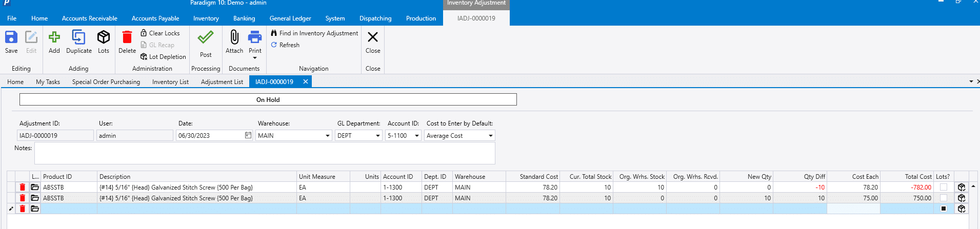Click the green Add plus icon
Screen dimensions: 980x229
pos(54,38)
